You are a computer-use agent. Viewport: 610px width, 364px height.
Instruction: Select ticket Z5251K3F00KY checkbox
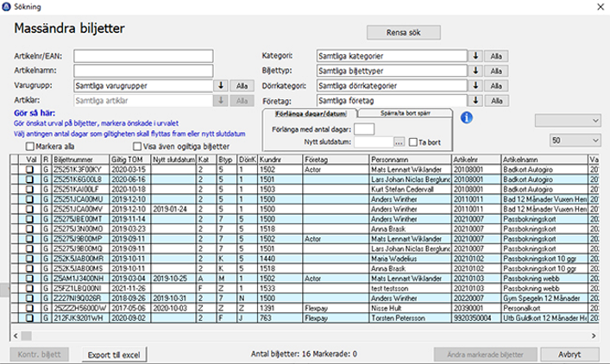(x=29, y=170)
